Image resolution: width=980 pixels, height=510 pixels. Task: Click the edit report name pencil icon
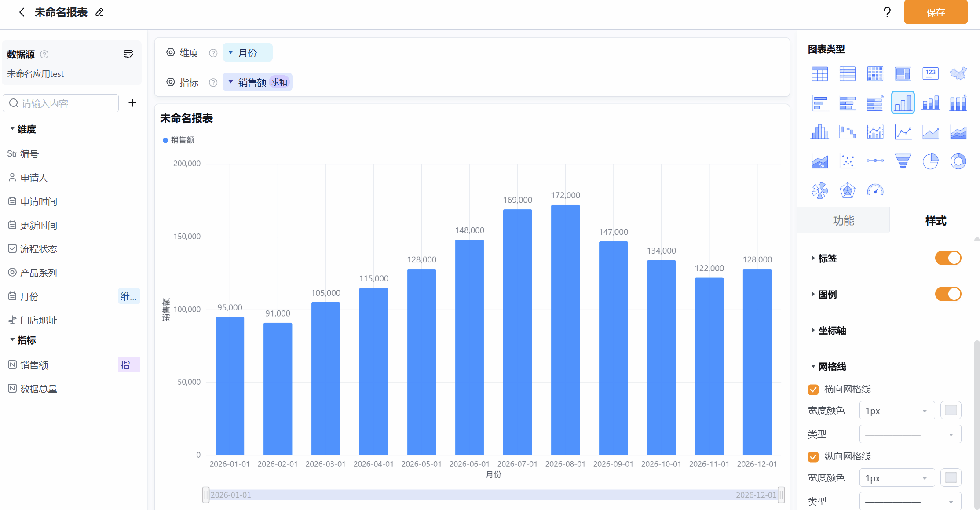[99, 12]
